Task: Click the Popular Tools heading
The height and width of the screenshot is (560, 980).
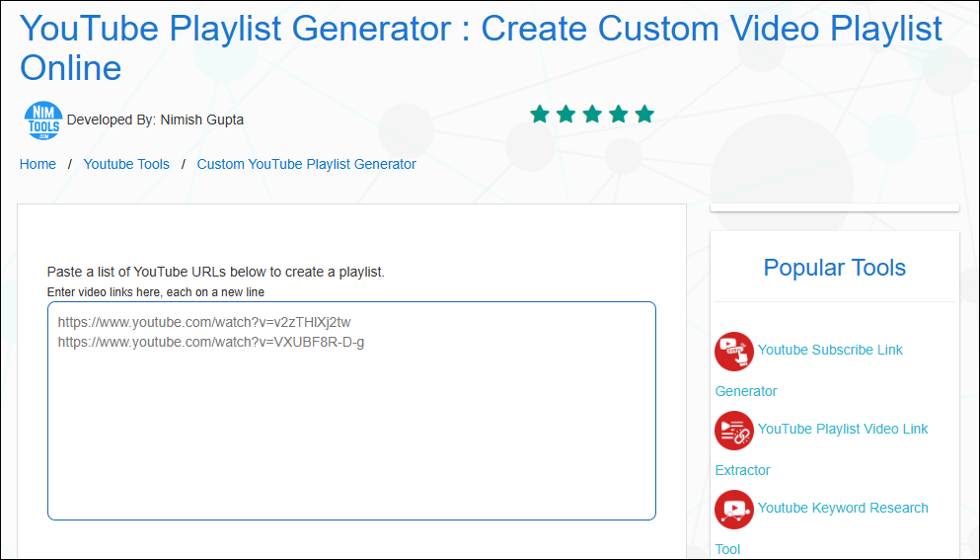Action: tap(834, 268)
